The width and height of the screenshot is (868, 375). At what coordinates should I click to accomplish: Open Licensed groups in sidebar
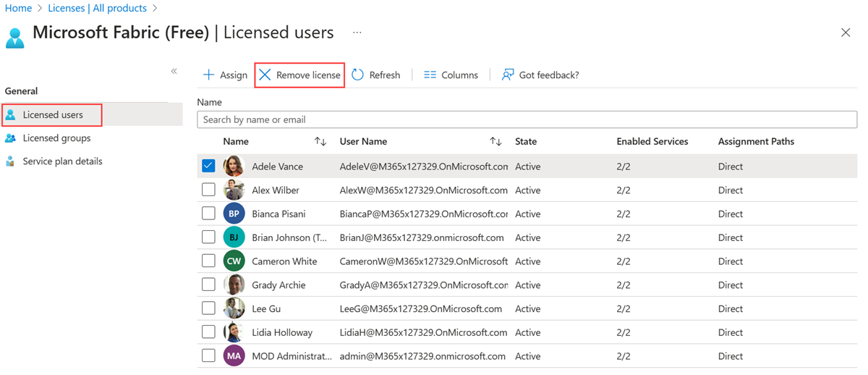56,138
